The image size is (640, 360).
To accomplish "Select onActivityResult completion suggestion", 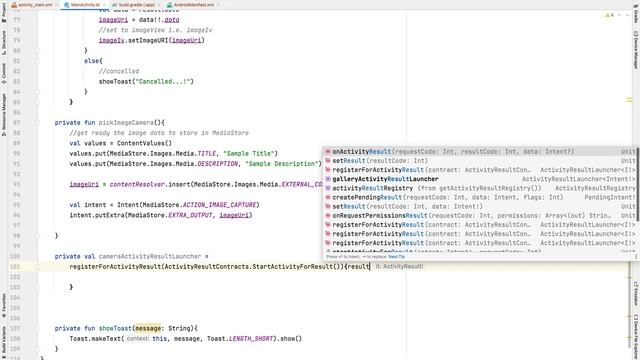I will [x=480, y=151].
